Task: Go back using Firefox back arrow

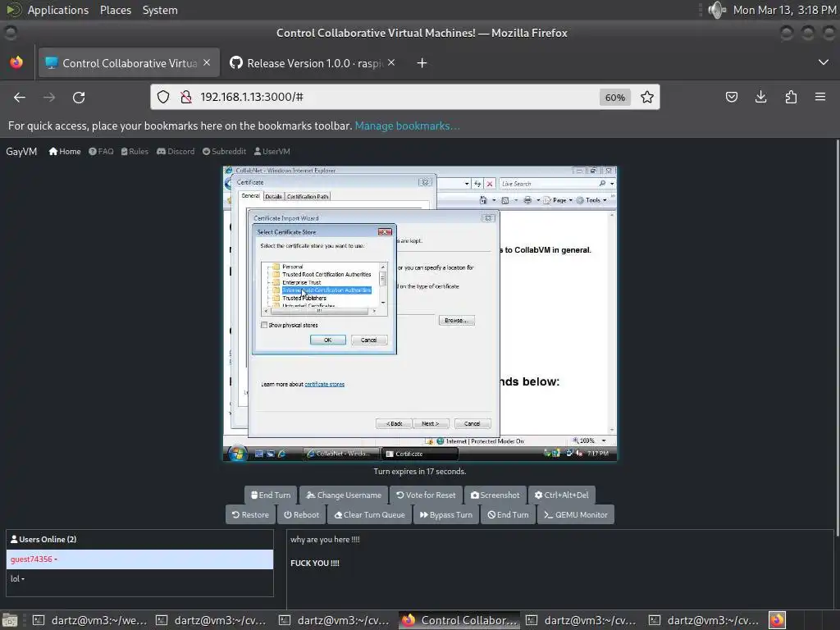Action: 20,97
